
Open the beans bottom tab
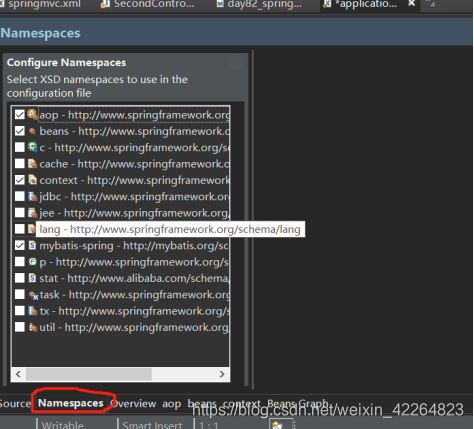click(x=202, y=404)
